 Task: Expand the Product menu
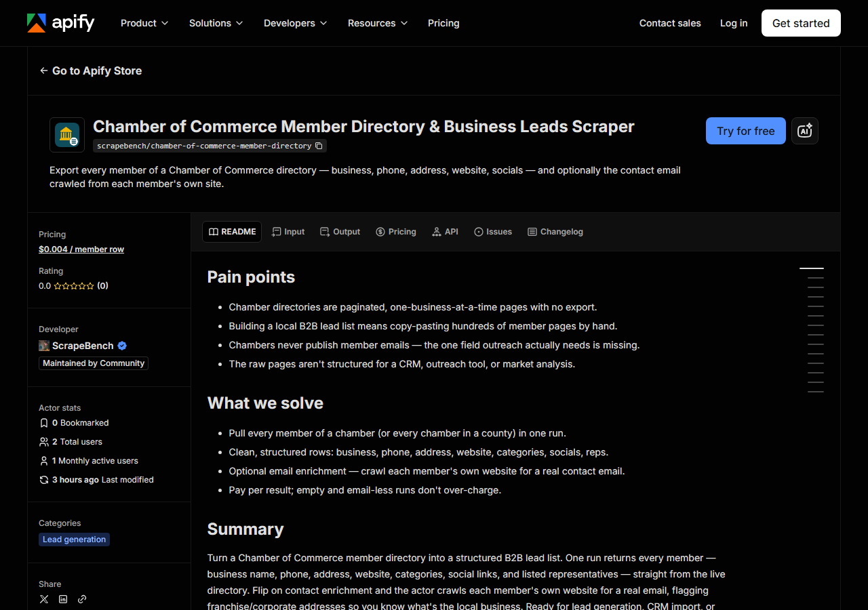144,23
